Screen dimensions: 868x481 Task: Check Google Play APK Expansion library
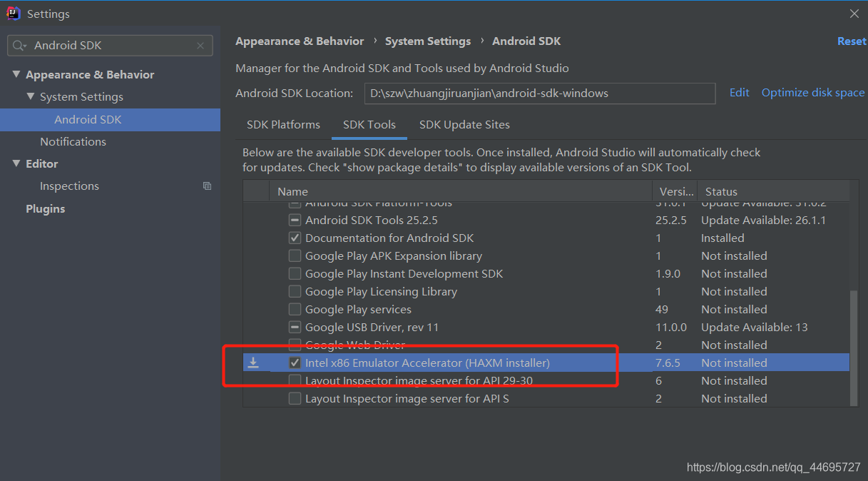pos(295,256)
